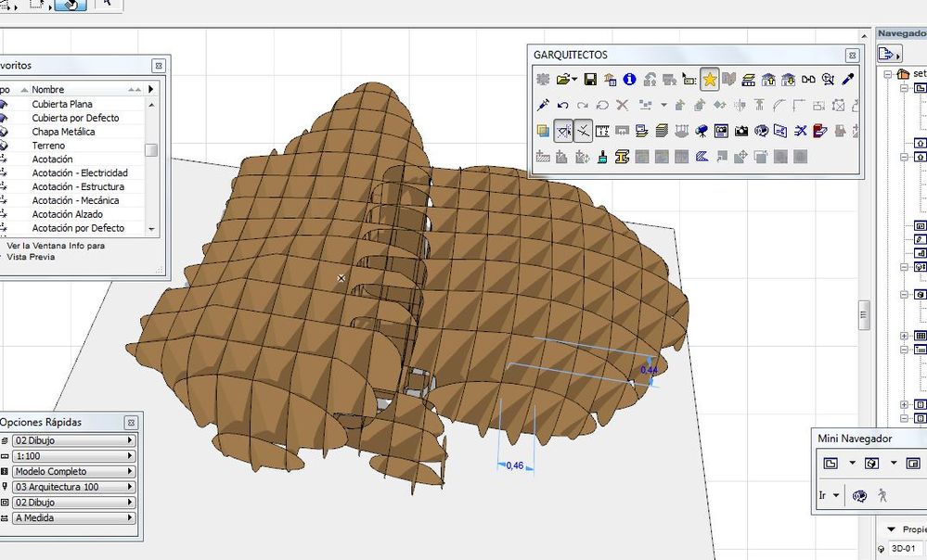Select Chapa Metálica in favorites list
Screen dimensions: 927x560
pos(63,132)
